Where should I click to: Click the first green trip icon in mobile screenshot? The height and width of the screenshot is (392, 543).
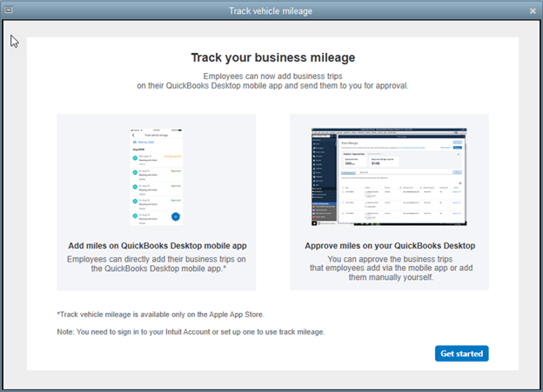pos(135,158)
